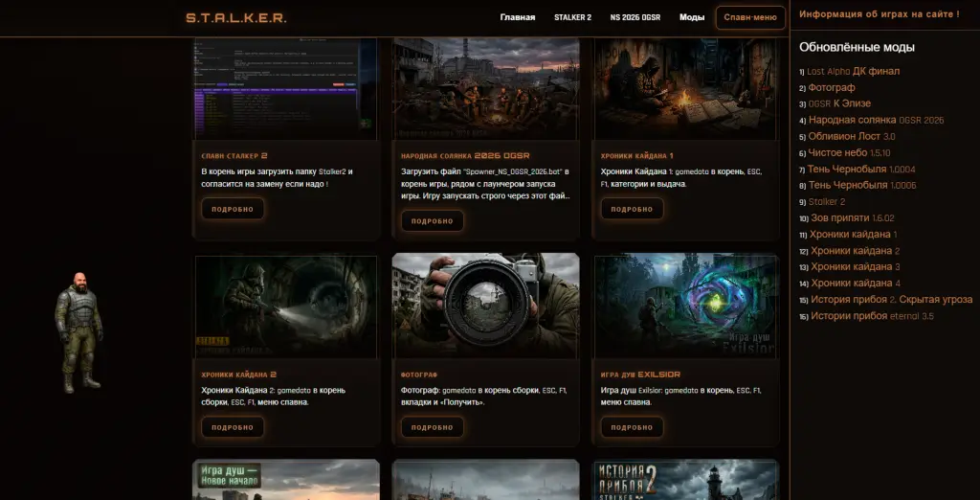Click the Хроники Кайдана 2 card title

238,375
